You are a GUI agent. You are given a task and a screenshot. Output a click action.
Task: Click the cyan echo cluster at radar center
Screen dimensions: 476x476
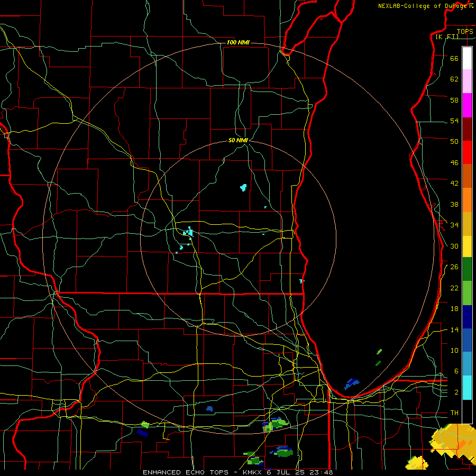(188, 232)
